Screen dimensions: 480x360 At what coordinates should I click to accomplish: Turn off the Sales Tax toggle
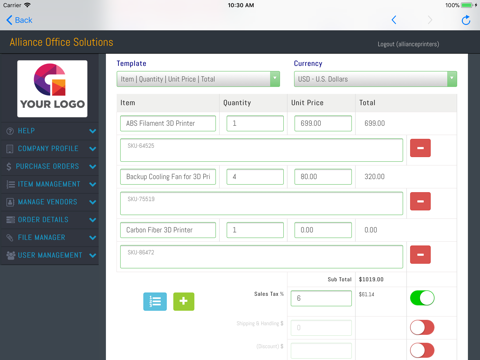point(422,298)
